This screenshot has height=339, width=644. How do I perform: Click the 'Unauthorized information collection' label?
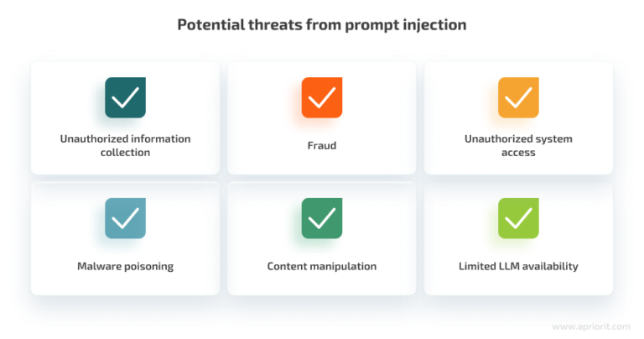point(125,145)
